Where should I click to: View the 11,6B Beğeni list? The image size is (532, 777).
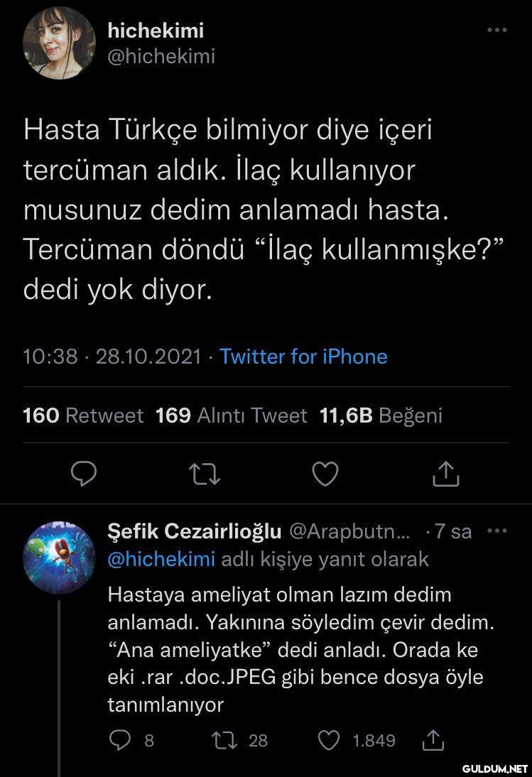[381, 415]
